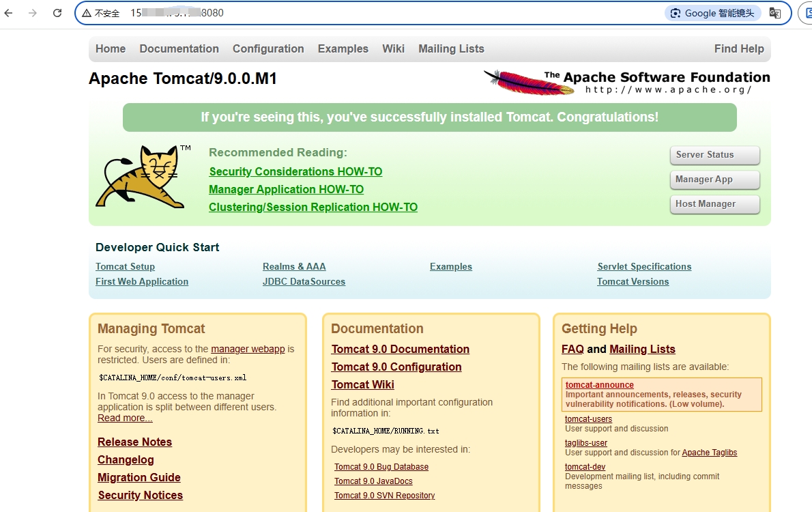Click the manager webapp link
Image resolution: width=812 pixels, height=512 pixels.
[x=248, y=349]
